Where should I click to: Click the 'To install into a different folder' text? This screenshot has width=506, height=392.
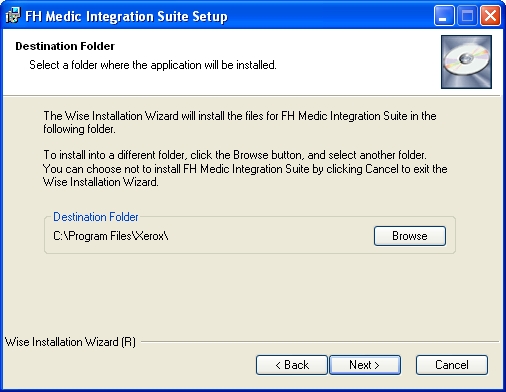(x=235, y=155)
